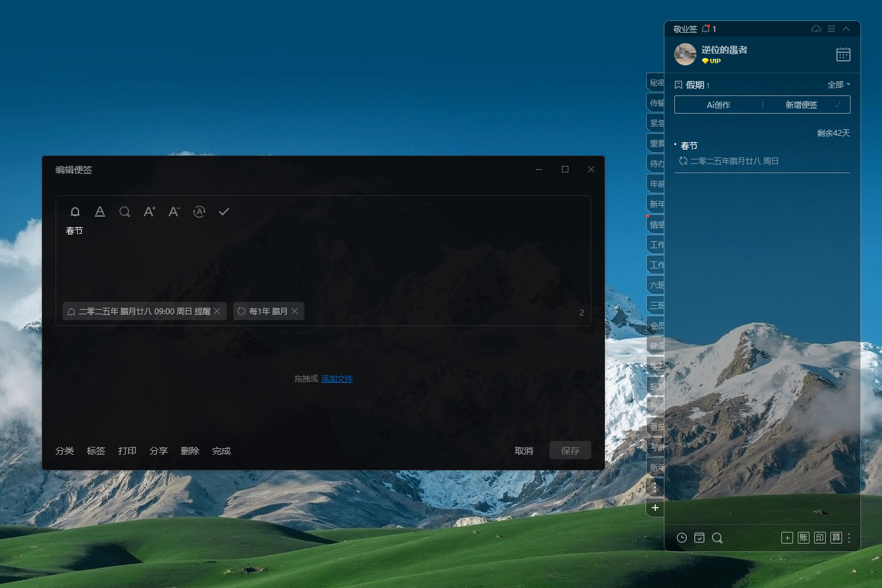The height and width of the screenshot is (588, 882).
Task: Increase font size with A+ icon
Action: click(x=150, y=212)
